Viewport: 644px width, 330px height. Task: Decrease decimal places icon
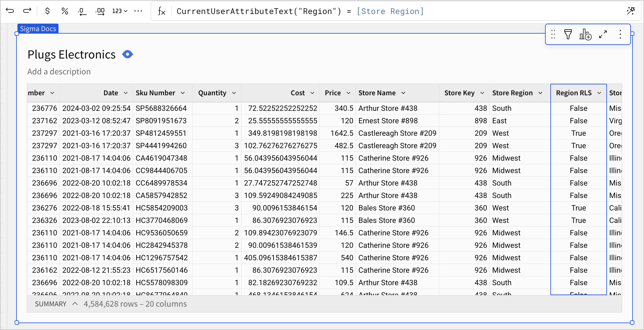tap(82, 12)
